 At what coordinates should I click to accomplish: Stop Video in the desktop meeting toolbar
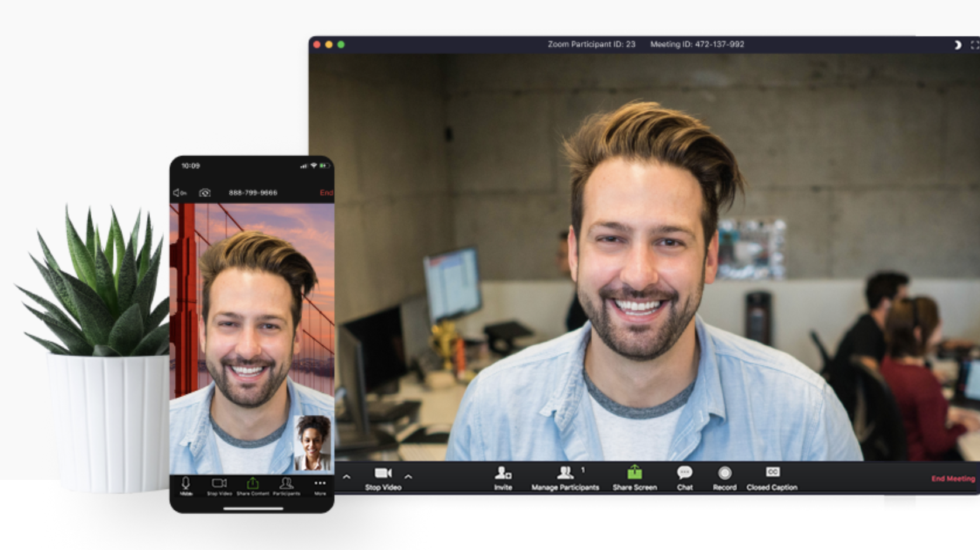click(x=383, y=478)
